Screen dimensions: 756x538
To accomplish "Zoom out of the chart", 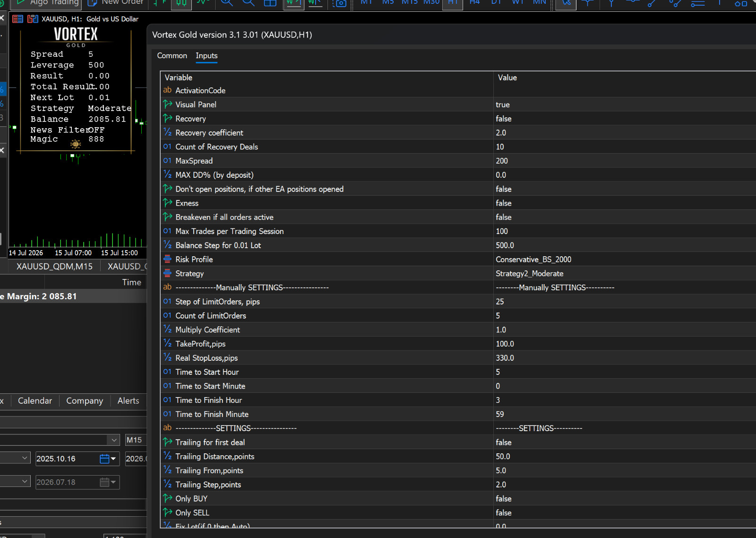I will (249, 3).
